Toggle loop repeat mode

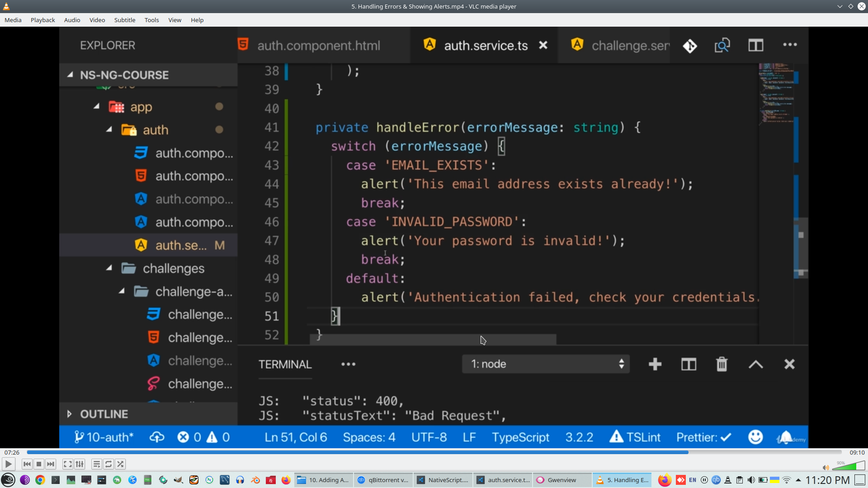coord(108,464)
